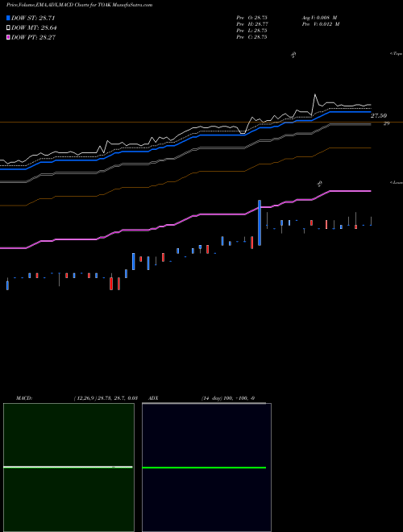Click the 'Pre O: 28.75' open value
Viewport: 403px width, 532px height.
pyautogui.click(x=251, y=18)
